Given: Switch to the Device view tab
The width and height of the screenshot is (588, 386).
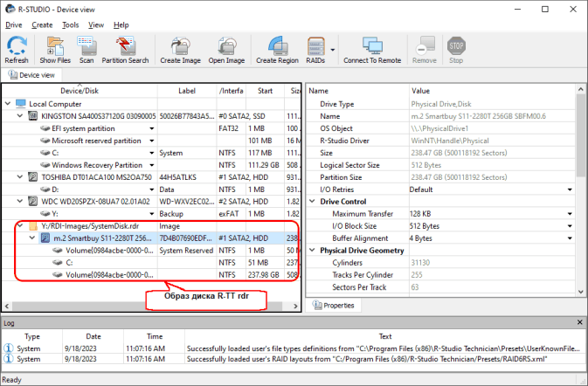Looking at the screenshot, I should click(x=31, y=75).
